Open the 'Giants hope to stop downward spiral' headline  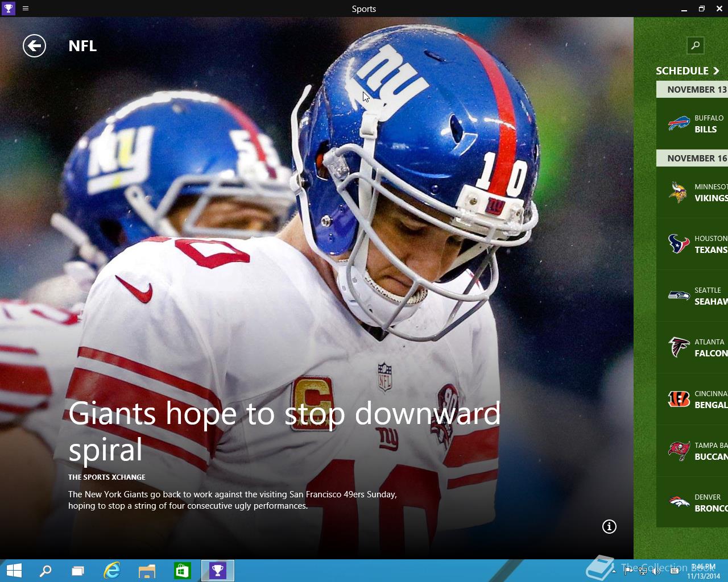point(284,431)
